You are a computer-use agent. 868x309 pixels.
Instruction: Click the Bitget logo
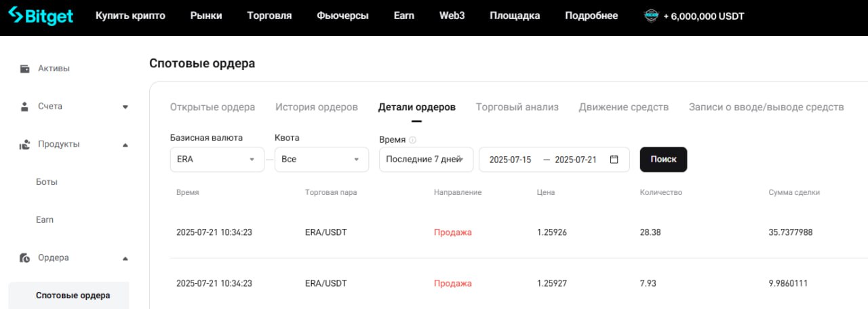coord(41,16)
